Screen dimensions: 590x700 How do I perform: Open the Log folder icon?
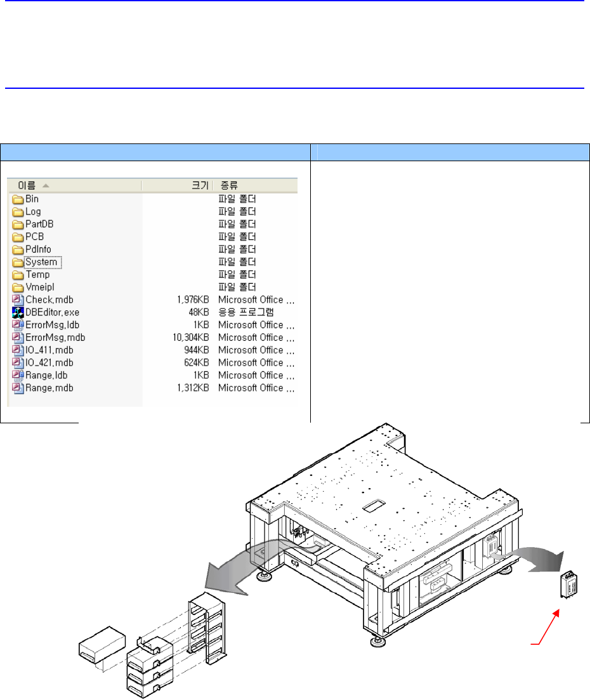point(18,211)
